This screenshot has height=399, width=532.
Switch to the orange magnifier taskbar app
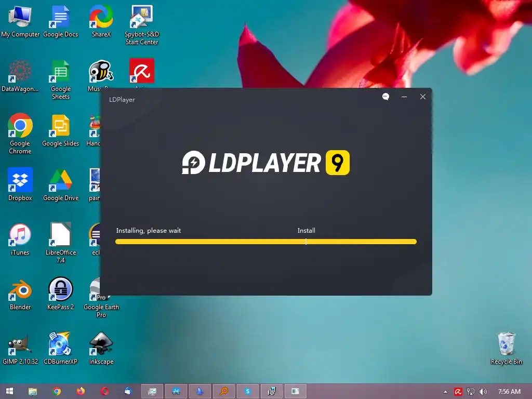click(x=224, y=391)
